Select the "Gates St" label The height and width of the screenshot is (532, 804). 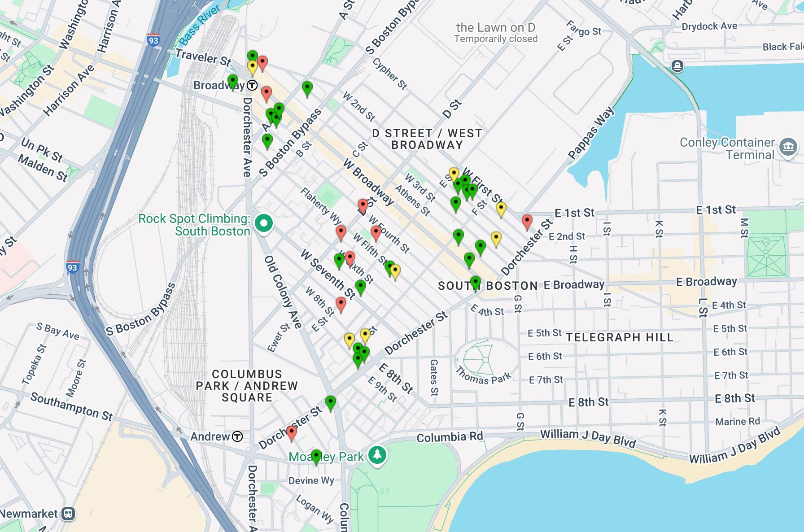[434, 378]
